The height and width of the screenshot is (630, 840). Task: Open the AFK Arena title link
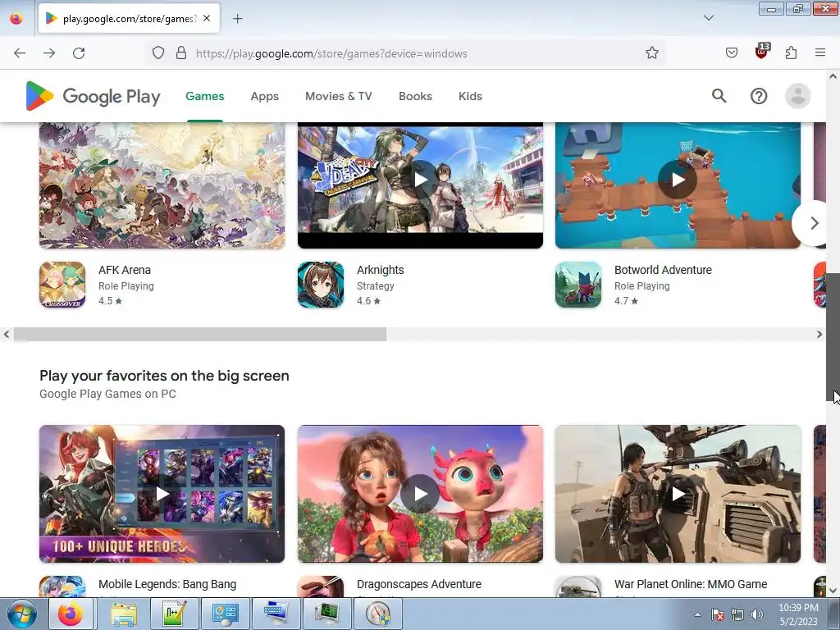click(125, 270)
